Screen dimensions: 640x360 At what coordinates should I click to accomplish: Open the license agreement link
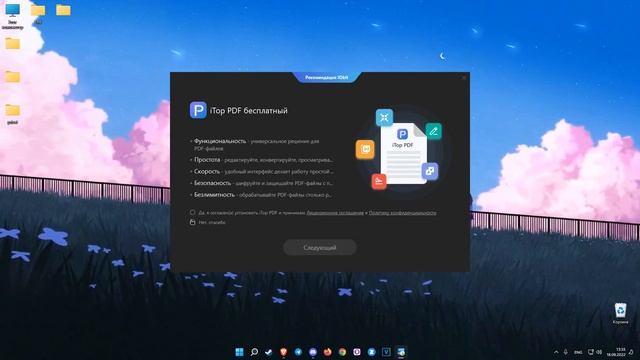click(x=335, y=213)
